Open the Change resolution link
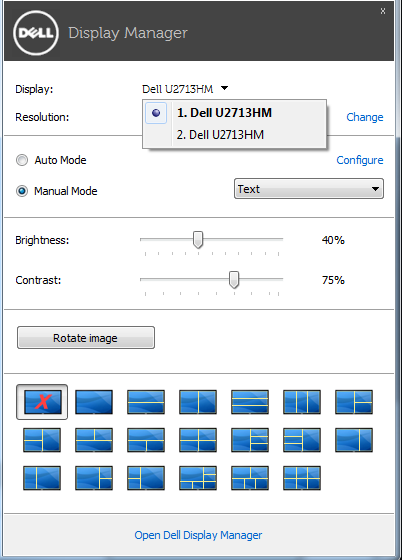The height and width of the screenshot is (560, 402). coord(365,117)
